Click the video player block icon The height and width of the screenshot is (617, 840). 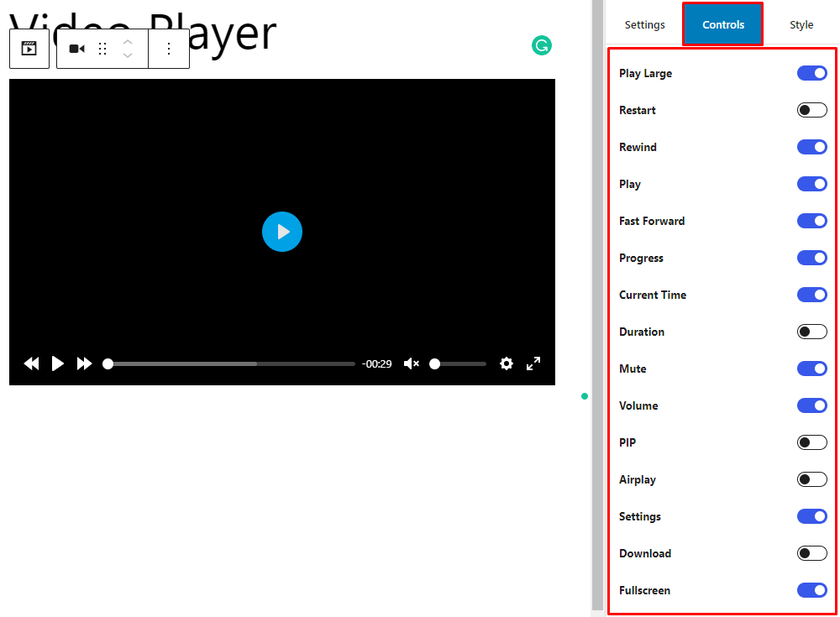pyautogui.click(x=29, y=48)
